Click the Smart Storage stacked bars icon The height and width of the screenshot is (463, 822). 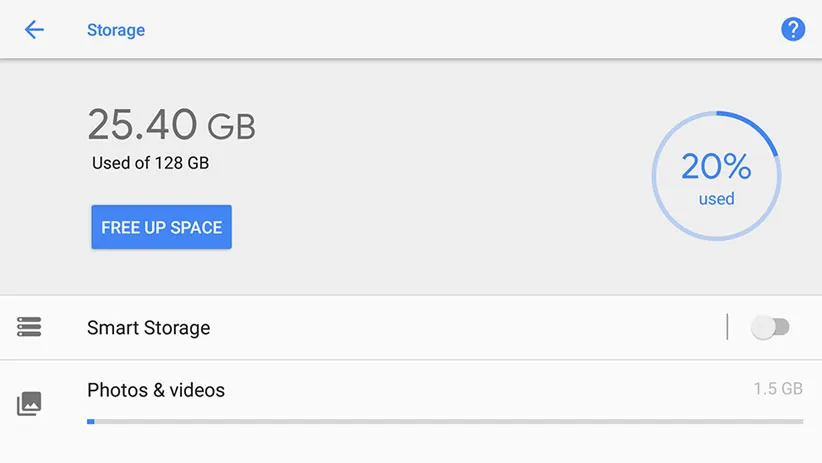29,327
